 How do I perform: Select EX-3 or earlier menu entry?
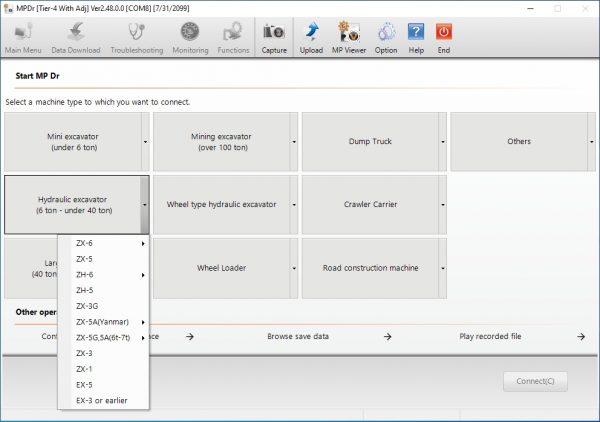pos(103,400)
